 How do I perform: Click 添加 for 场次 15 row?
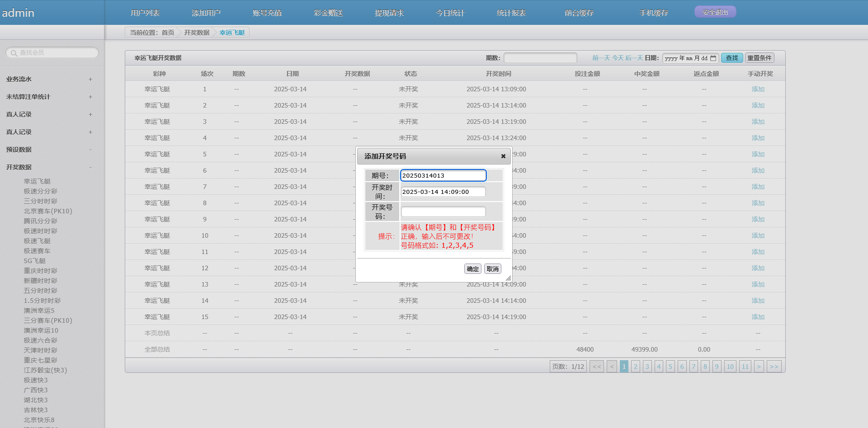[758, 317]
